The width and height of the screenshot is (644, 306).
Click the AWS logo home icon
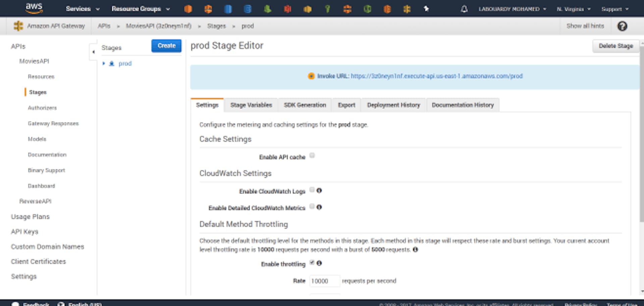(34, 8)
